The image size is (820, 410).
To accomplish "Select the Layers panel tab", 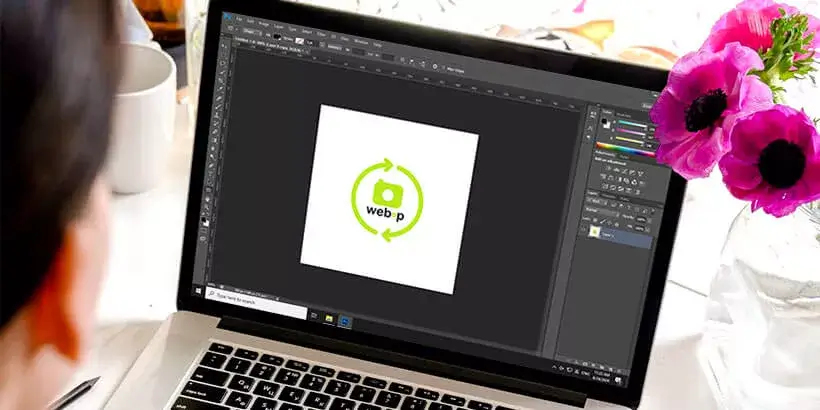I will pos(591,193).
